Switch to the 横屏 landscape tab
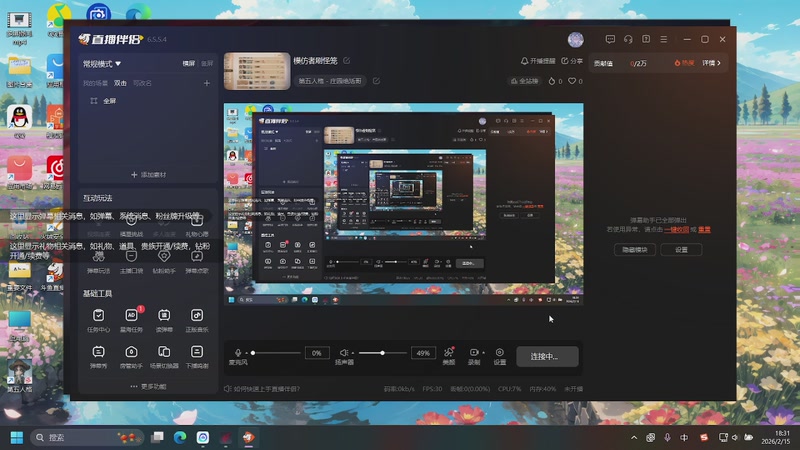The image size is (800, 450). click(x=189, y=63)
